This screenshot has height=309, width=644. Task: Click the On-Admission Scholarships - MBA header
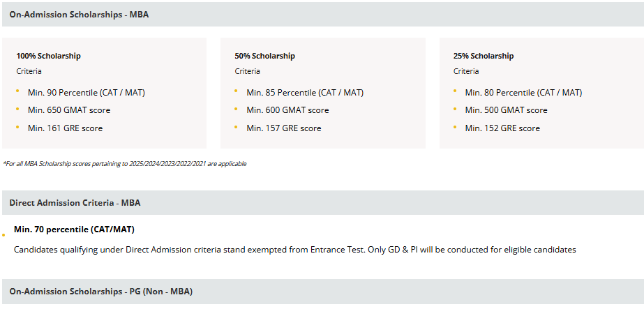coord(323,15)
